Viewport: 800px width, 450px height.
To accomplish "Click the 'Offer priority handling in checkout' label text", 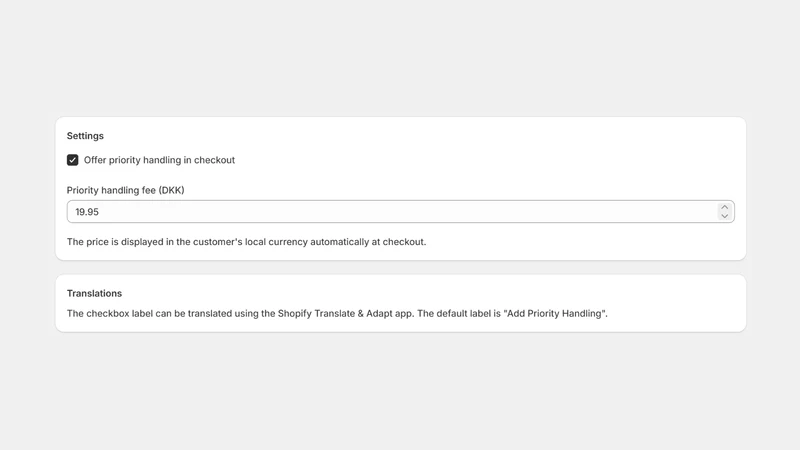I will [159, 160].
